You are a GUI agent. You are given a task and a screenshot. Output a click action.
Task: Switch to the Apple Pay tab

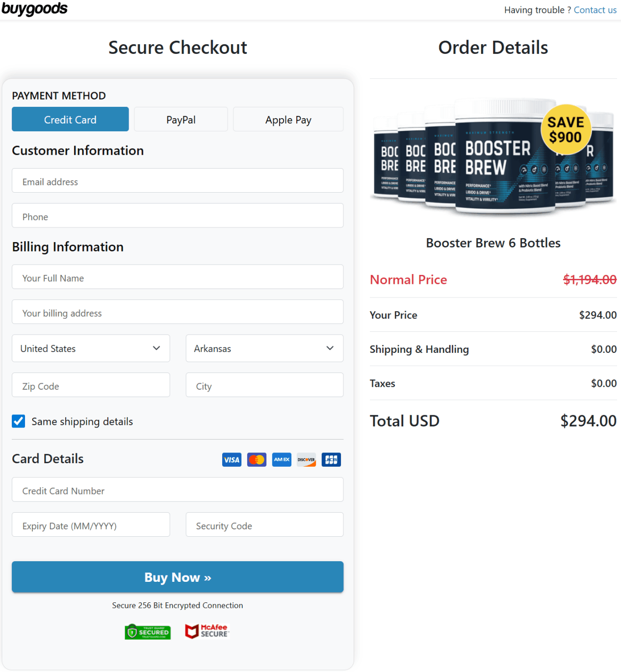click(x=288, y=119)
